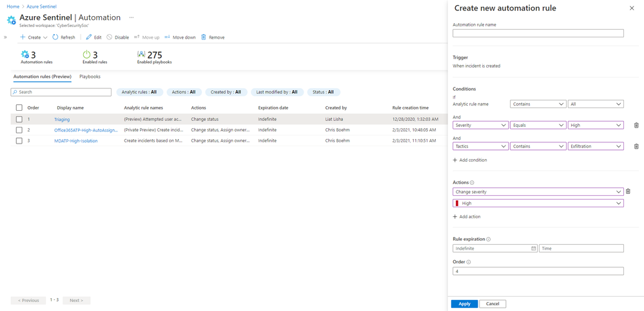This screenshot has height=311, width=644.
Task: Go to Azure Sentinel breadcrumb link
Action: [x=41, y=6]
